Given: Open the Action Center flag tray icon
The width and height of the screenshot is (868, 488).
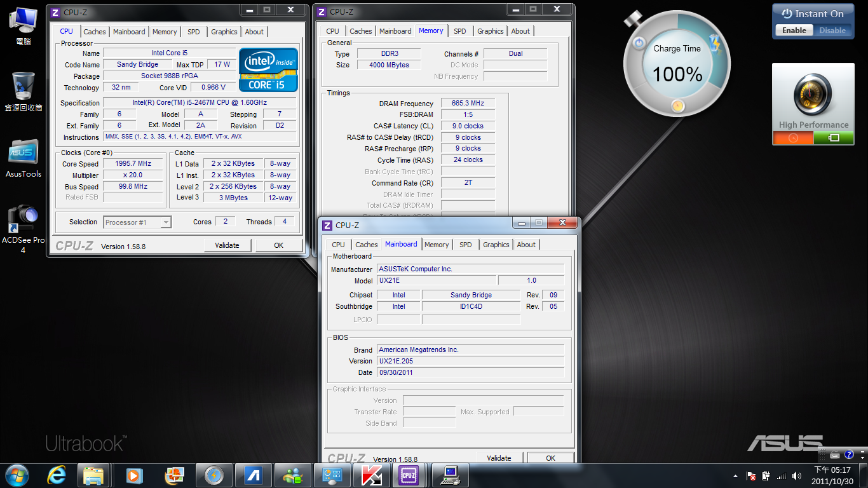Looking at the screenshot, I should point(751,476).
